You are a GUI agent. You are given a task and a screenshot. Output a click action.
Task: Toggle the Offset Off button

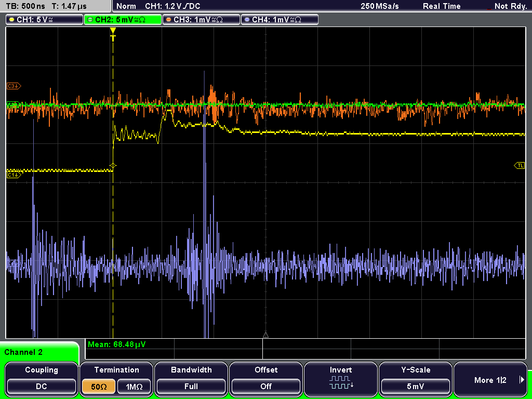coord(266,386)
